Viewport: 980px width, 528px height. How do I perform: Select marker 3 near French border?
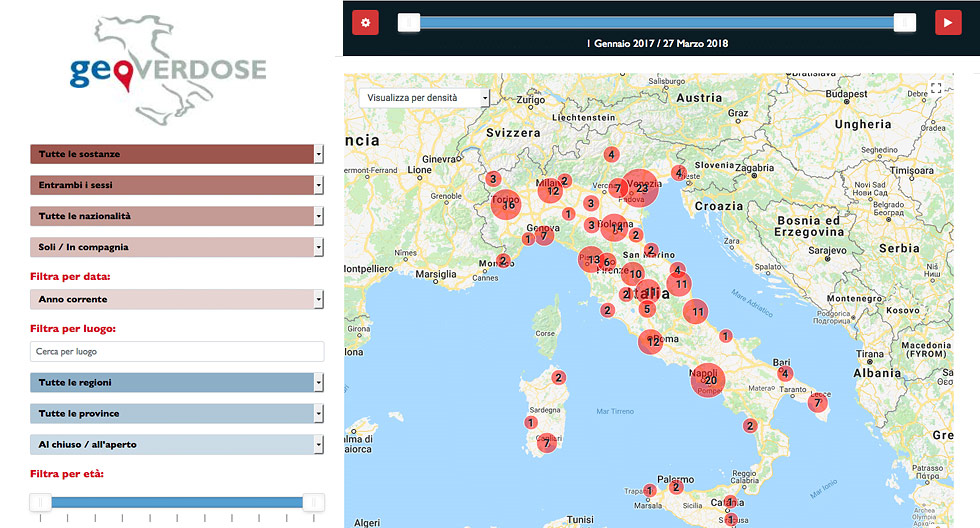(493, 179)
